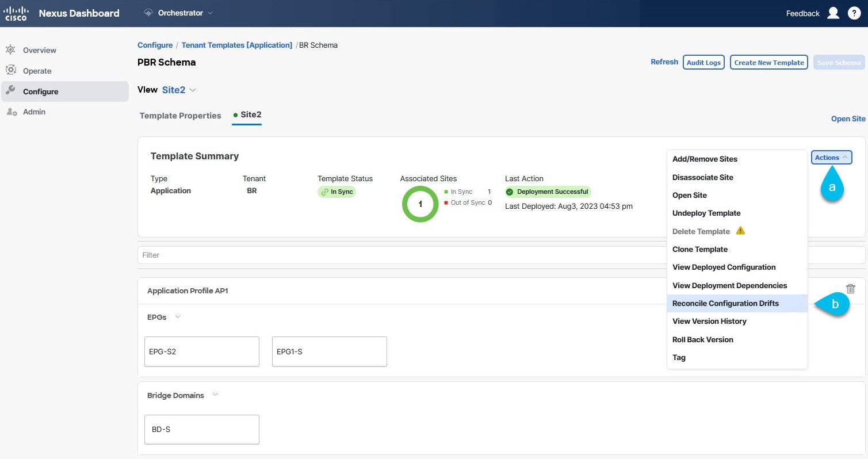Click the Refresh link
The width and height of the screenshot is (868, 459).
coord(664,62)
